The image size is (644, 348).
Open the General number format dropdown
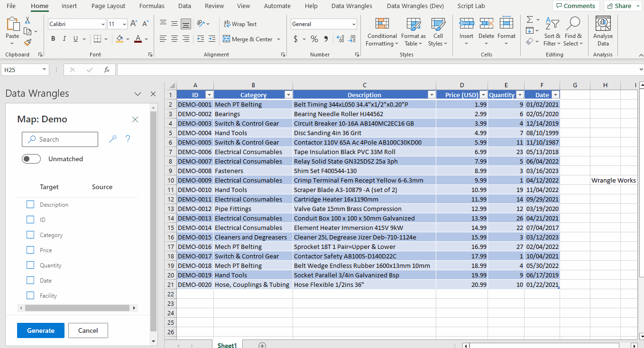click(x=354, y=24)
